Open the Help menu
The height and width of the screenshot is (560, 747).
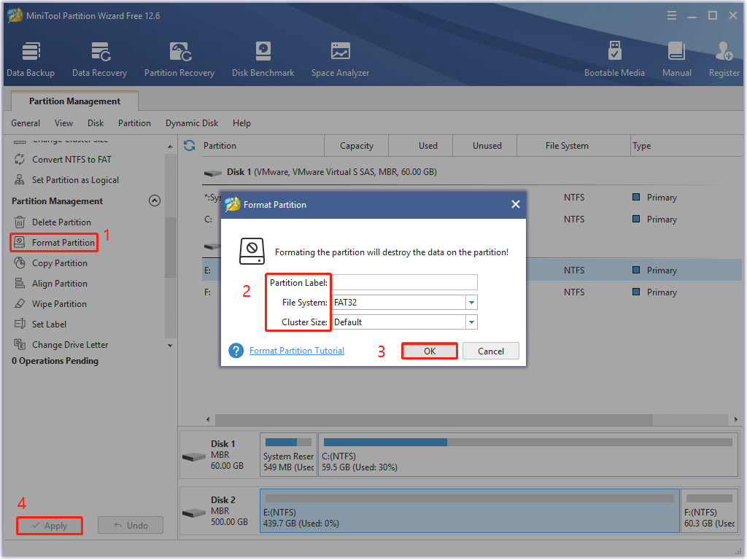(x=241, y=123)
